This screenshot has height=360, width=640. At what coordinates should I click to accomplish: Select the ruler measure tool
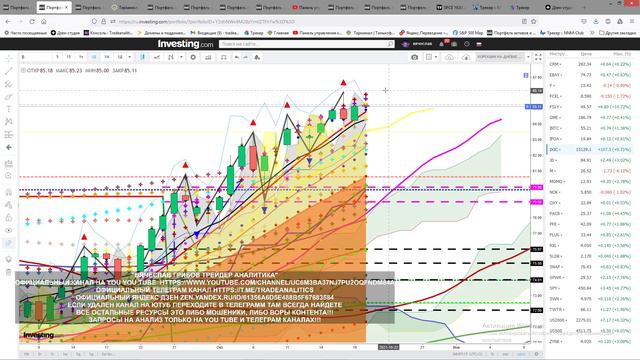click(9, 164)
